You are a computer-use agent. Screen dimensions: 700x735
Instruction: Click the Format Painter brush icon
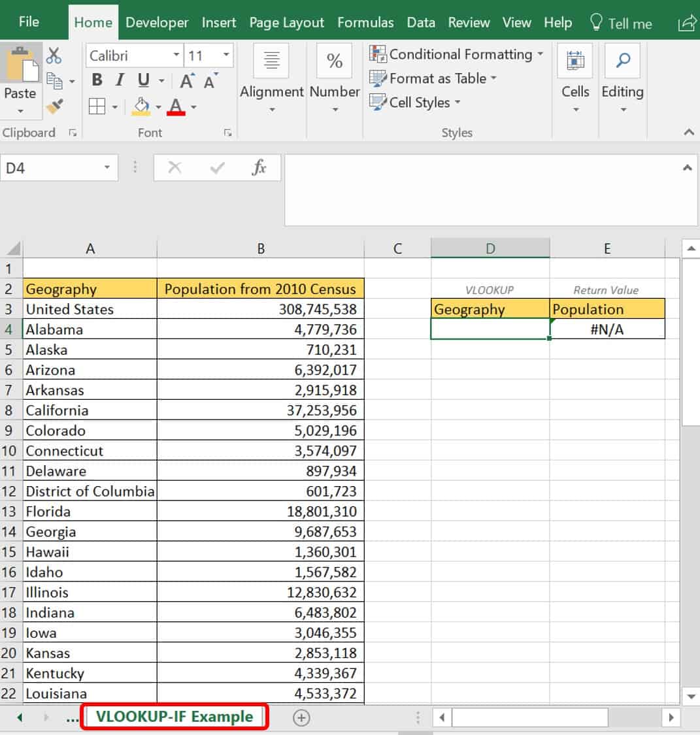pyautogui.click(x=54, y=106)
